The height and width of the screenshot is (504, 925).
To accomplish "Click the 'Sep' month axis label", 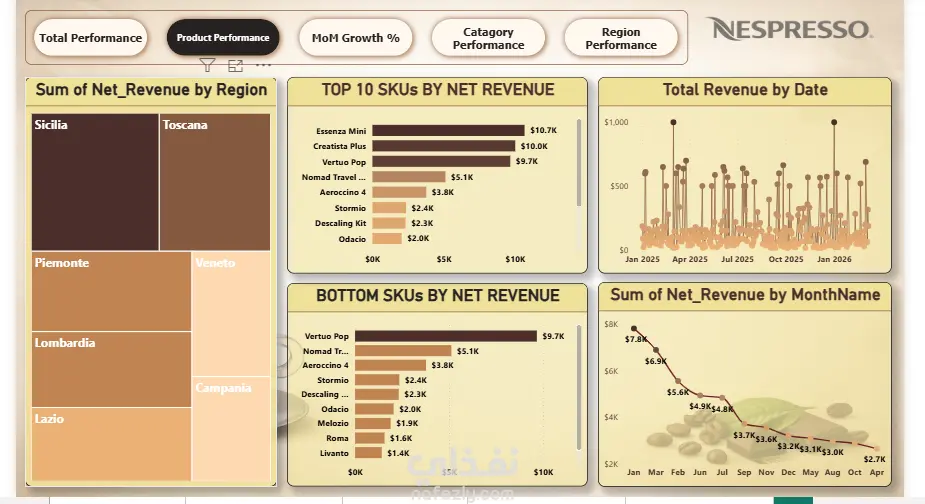I will click(x=744, y=472).
